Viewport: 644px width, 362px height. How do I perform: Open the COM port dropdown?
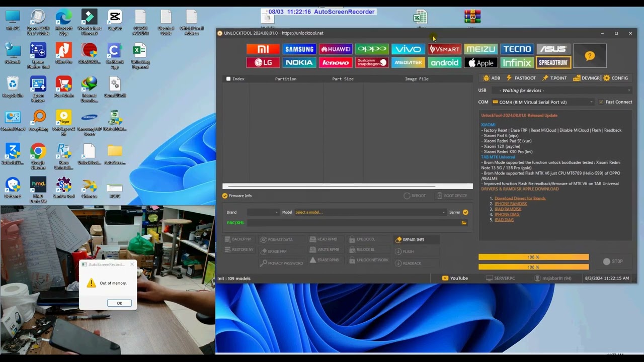click(543, 102)
